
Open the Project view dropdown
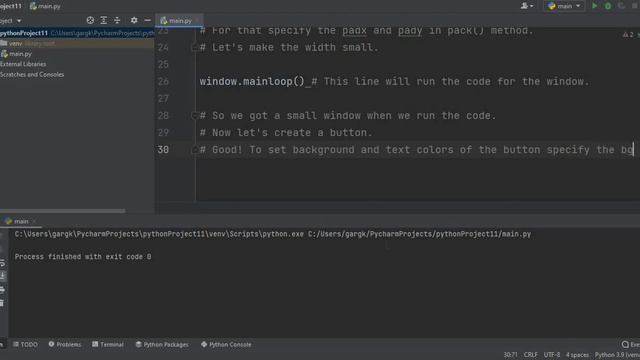(x=11, y=20)
